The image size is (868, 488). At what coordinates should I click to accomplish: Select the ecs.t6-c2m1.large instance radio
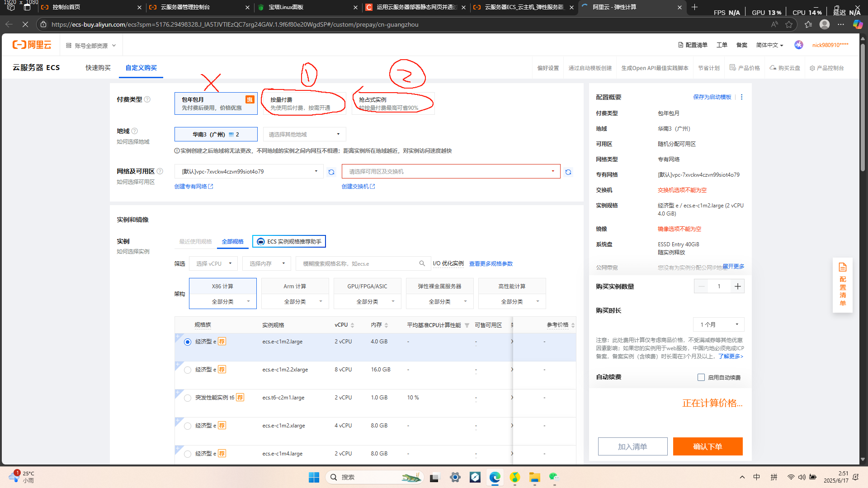click(x=188, y=398)
